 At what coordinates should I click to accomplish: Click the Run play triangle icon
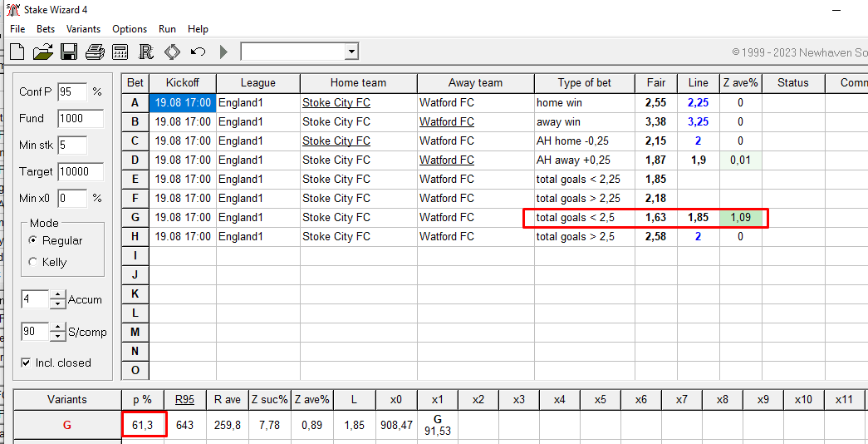[223, 52]
